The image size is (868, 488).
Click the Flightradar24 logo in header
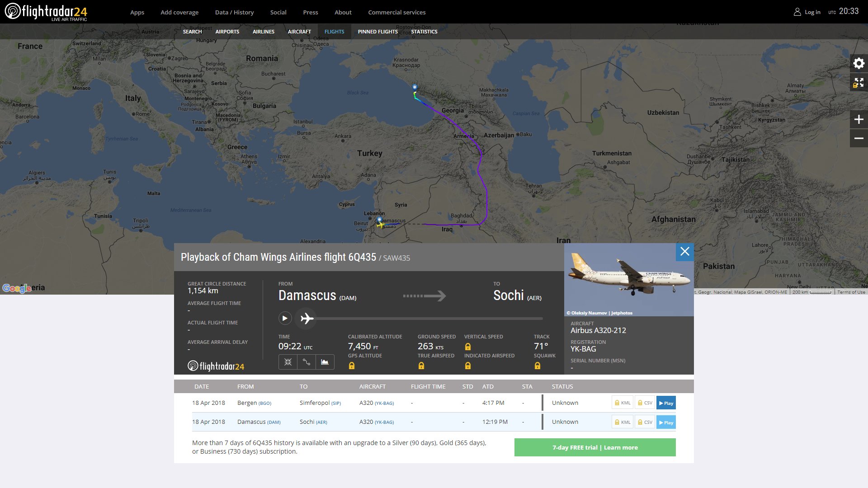(x=46, y=12)
